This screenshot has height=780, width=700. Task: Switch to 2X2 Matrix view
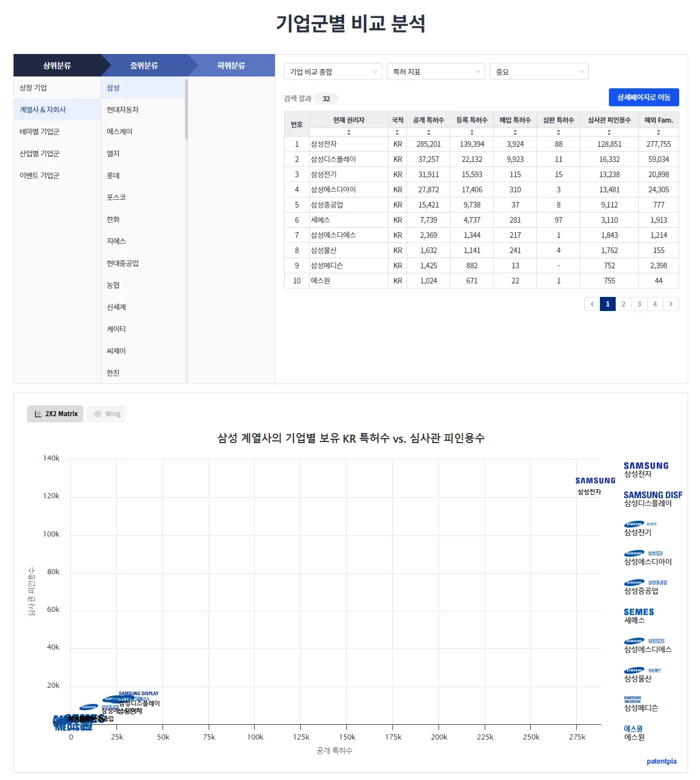tap(55, 414)
